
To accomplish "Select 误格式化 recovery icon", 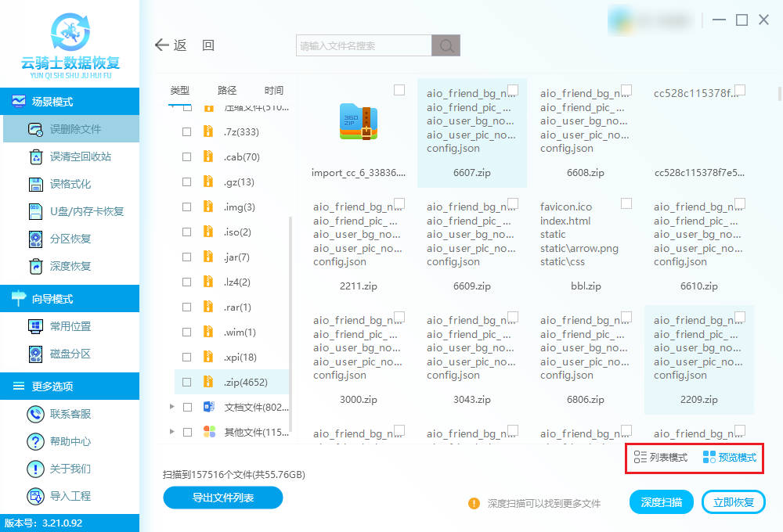I will click(35, 184).
